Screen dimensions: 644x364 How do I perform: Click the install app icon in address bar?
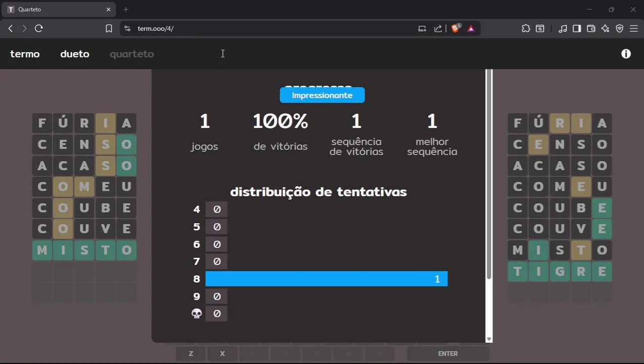click(422, 29)
